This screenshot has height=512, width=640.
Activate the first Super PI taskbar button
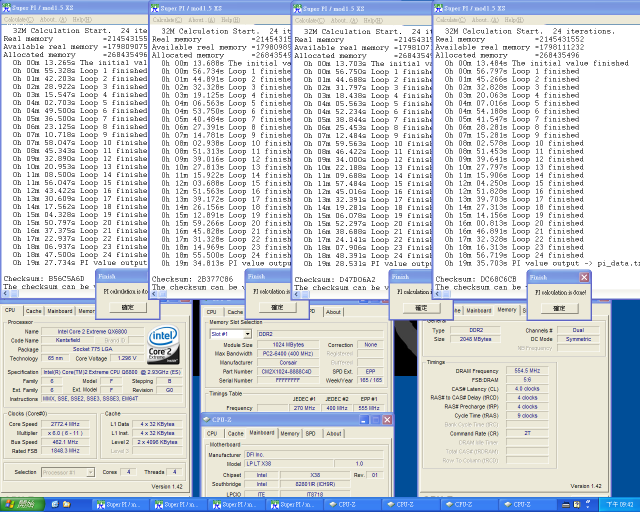pyautogui.click(x=120, y=505)
